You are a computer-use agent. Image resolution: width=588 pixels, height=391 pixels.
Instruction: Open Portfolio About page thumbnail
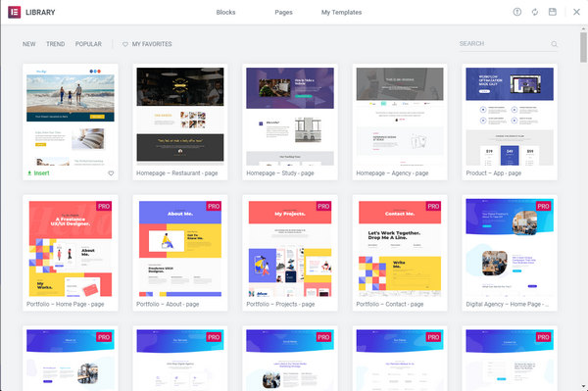click(x=180, y=249)
